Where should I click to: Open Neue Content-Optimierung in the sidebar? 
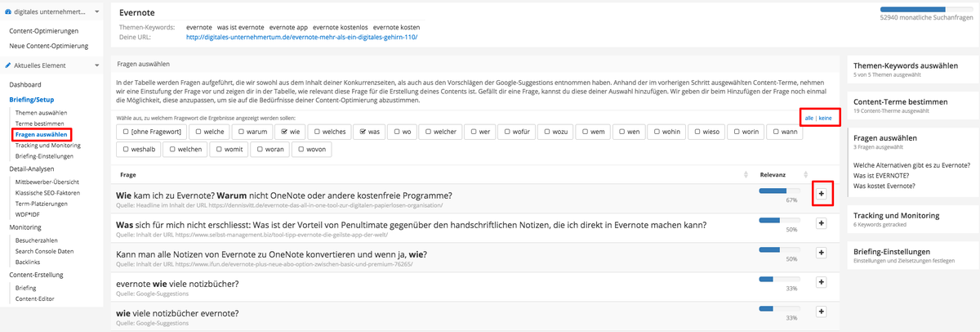[x=48, y=44]
